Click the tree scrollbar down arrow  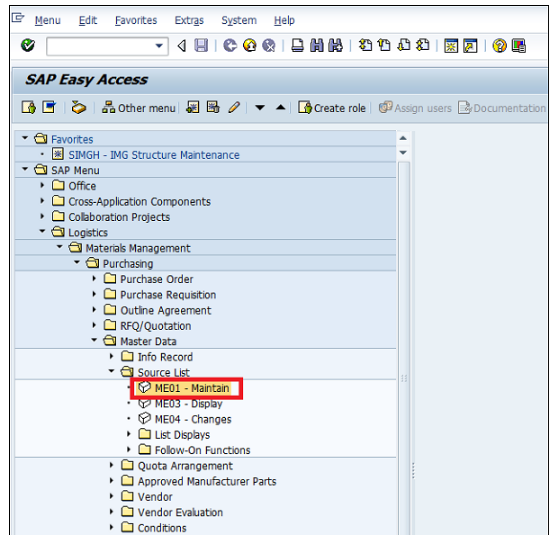403,153
